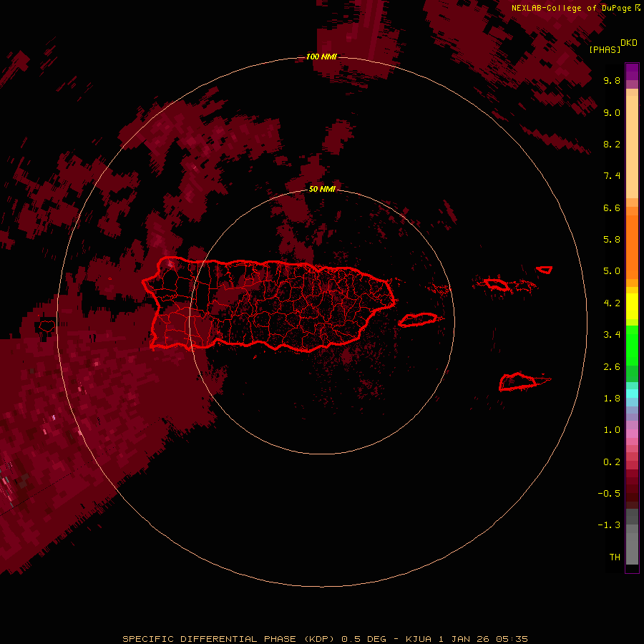Screen dimensions: 644x644
Task: Pick the bright green color bar segment
Action: tap(632, 345)
